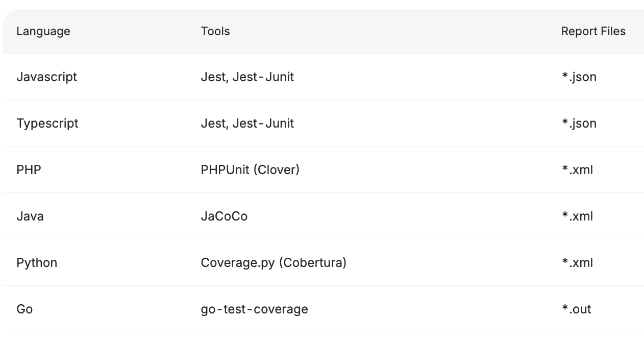This screenshot has height=342, width=644.
Task: Click the Report Files column header
Action: (593, 31)
